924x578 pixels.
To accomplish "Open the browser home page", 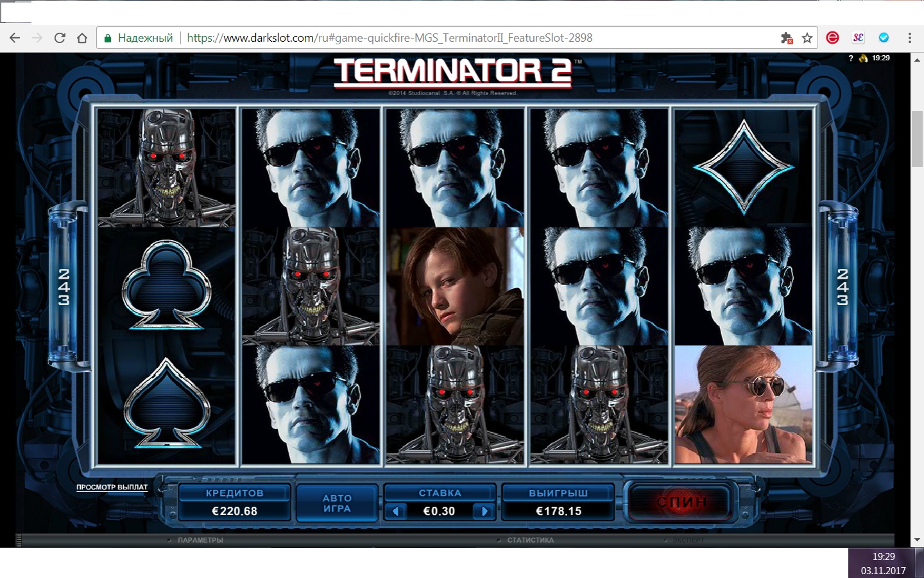I will point(82,38).
